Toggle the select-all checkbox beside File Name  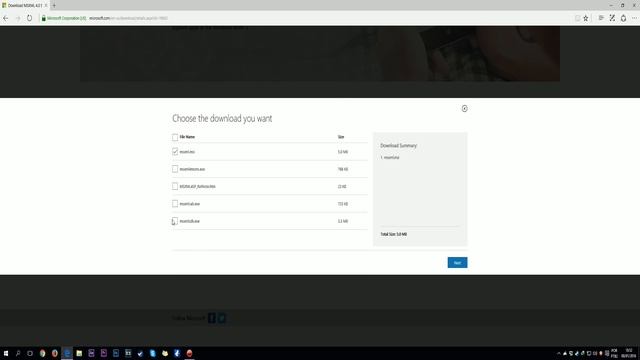(x=175, y=137)
